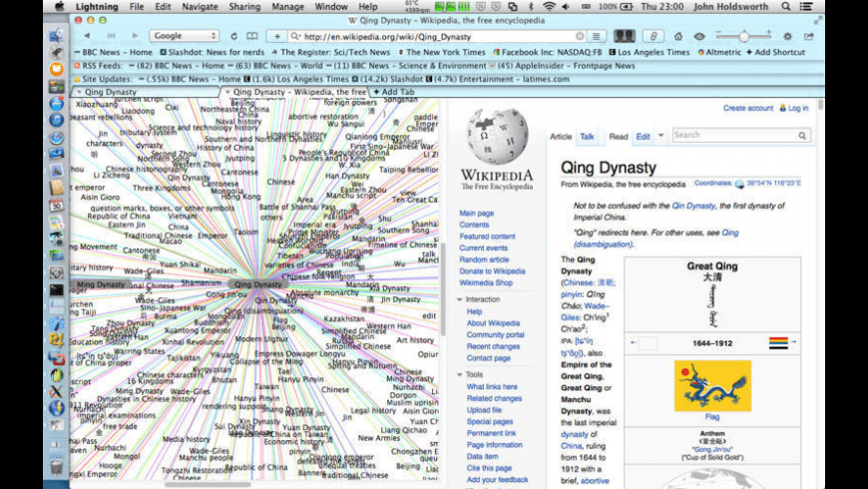The height and width of the screenshot is (489, 868).
Task: Open BBC News – Home bookmark
Action: pyautogui.click(x=114, y=52)
